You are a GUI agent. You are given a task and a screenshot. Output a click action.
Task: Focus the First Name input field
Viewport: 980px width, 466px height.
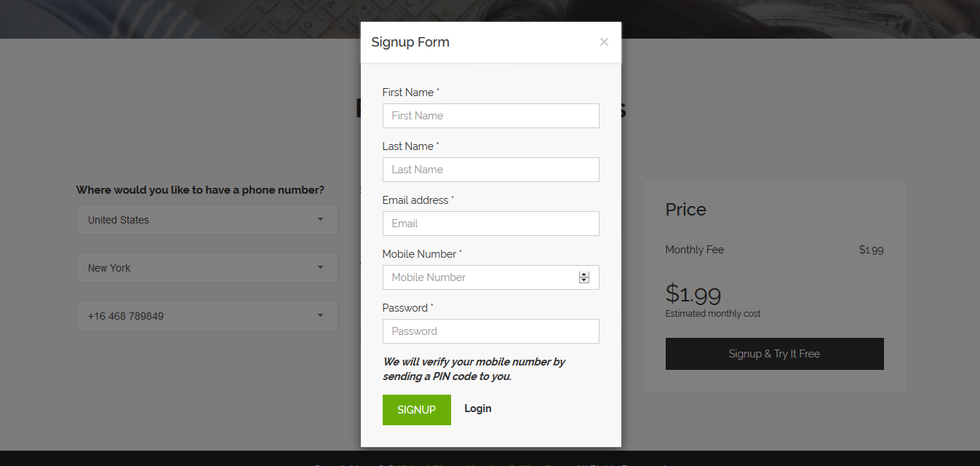[x=490, y=115]
